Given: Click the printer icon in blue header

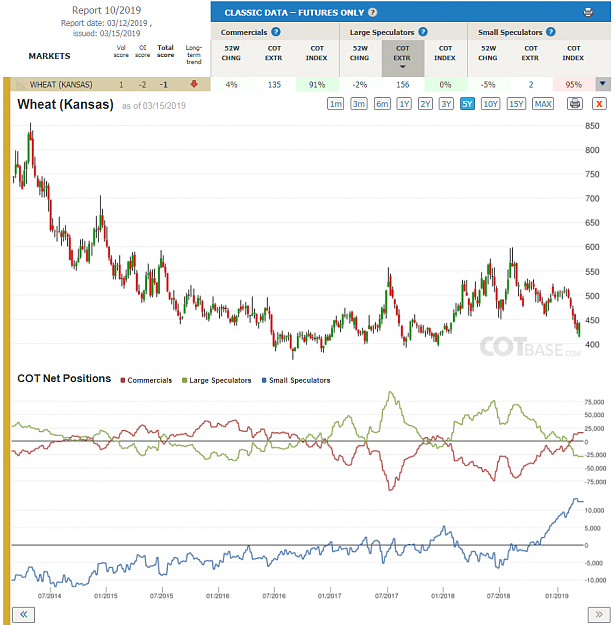Looking at the screenshot, I should pos(588,12).
